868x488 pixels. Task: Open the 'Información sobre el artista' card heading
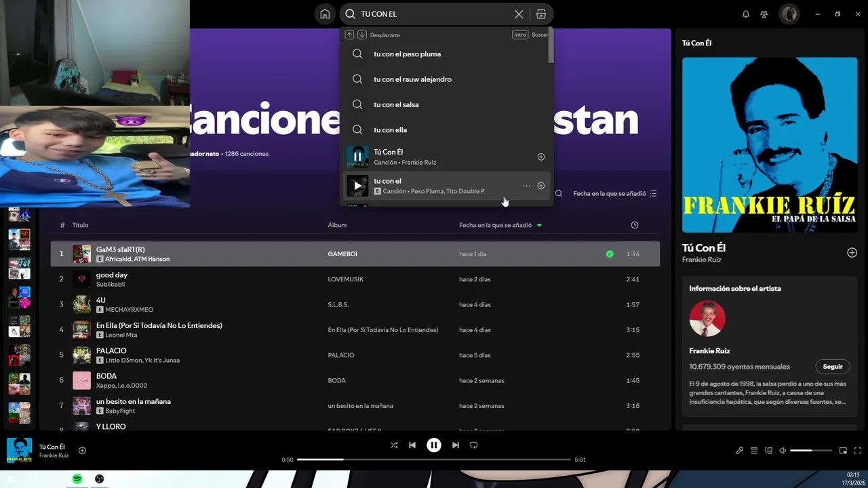(735, 288)
